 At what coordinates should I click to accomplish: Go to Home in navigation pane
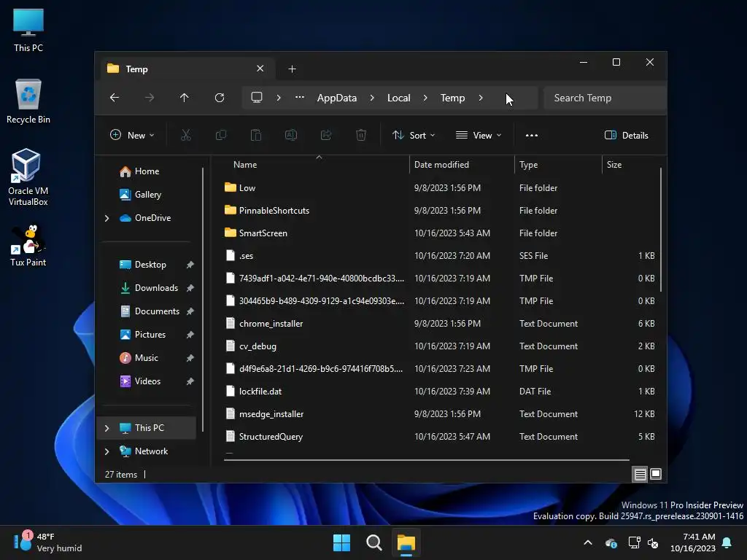147,171
